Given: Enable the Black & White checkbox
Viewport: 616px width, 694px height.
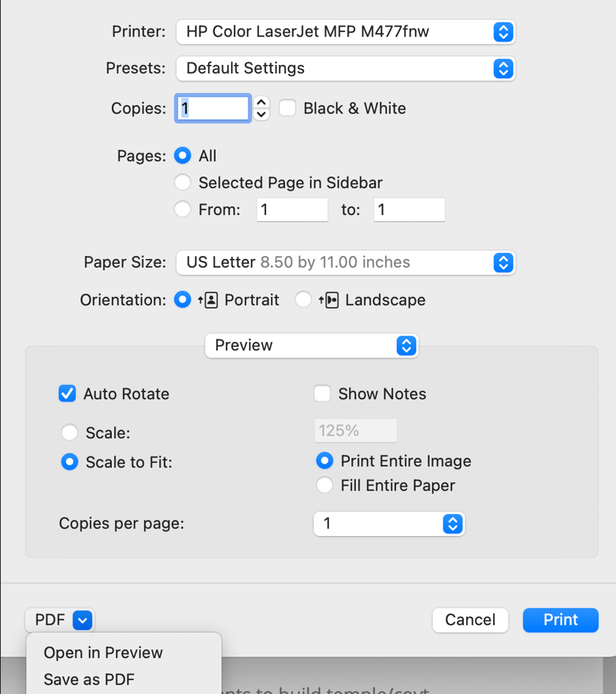Looking at the screenshot, I should 288,108.
